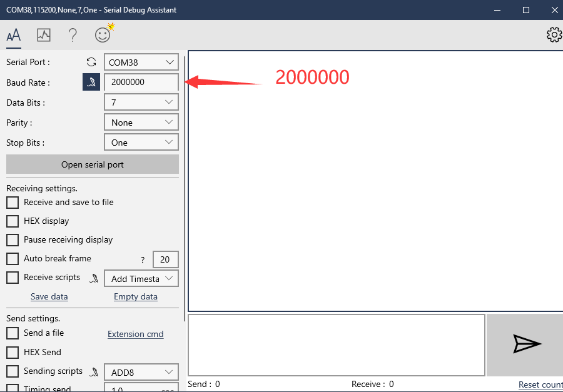Click Open serial port button
This screenshot has width=563, height=392.
click(x=93, y=164)
